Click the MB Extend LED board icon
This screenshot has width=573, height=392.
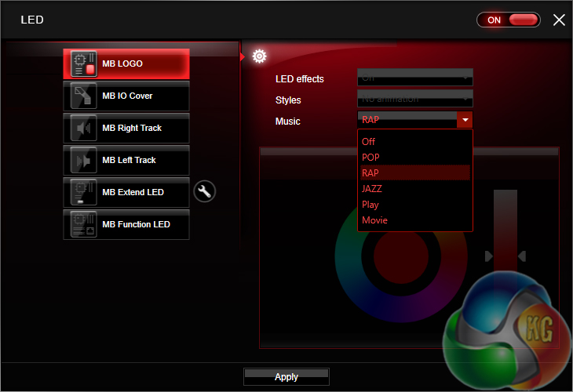(84, 192)
